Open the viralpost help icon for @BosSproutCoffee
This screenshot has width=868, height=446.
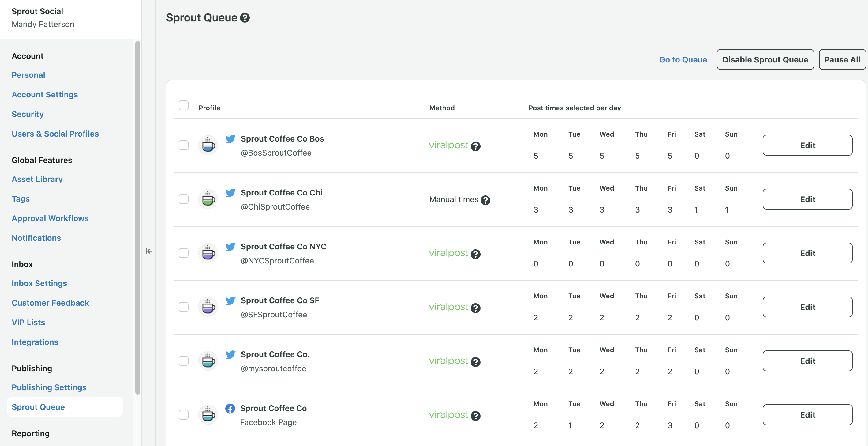475,146
